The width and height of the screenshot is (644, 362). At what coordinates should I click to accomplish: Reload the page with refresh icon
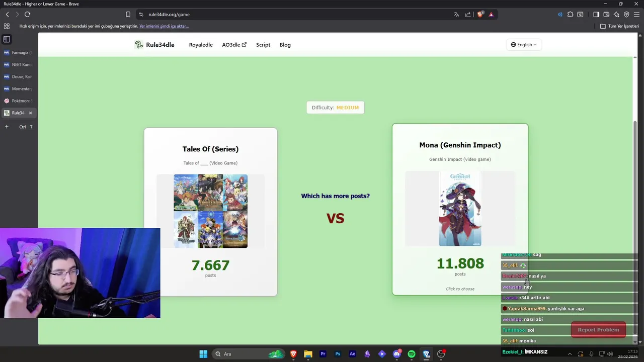click(27, 15)
